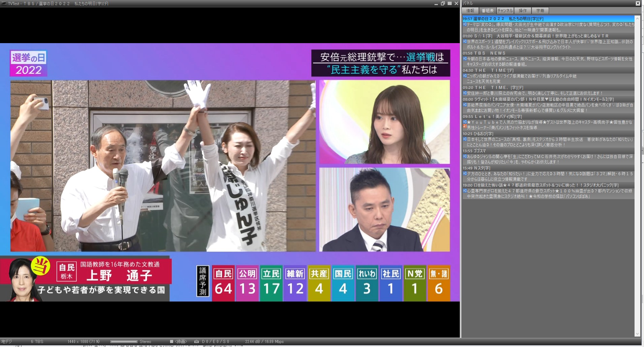644x347 pixels.
Task: Select program 10:25 ひるおび
Action: tap(548, 134)
